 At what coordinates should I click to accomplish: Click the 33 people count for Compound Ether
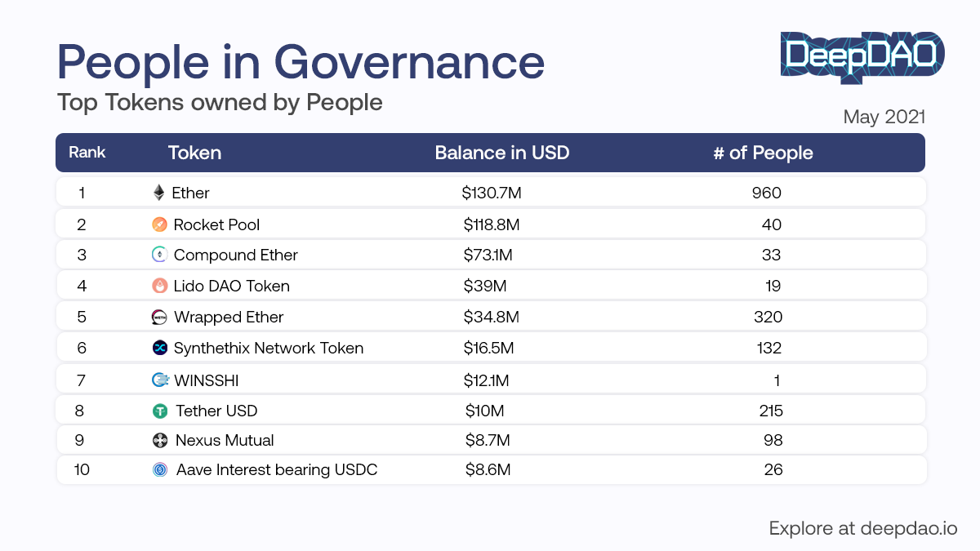[x=771, y=255]
